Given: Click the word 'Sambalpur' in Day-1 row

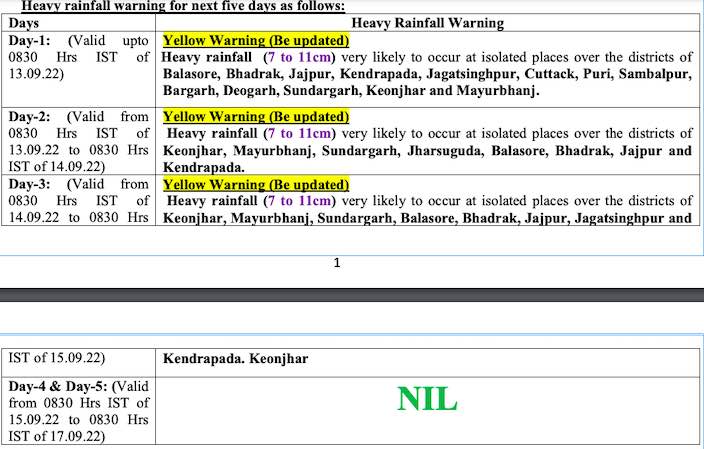Looking at the screenshot, I should [x=654, y=73].
